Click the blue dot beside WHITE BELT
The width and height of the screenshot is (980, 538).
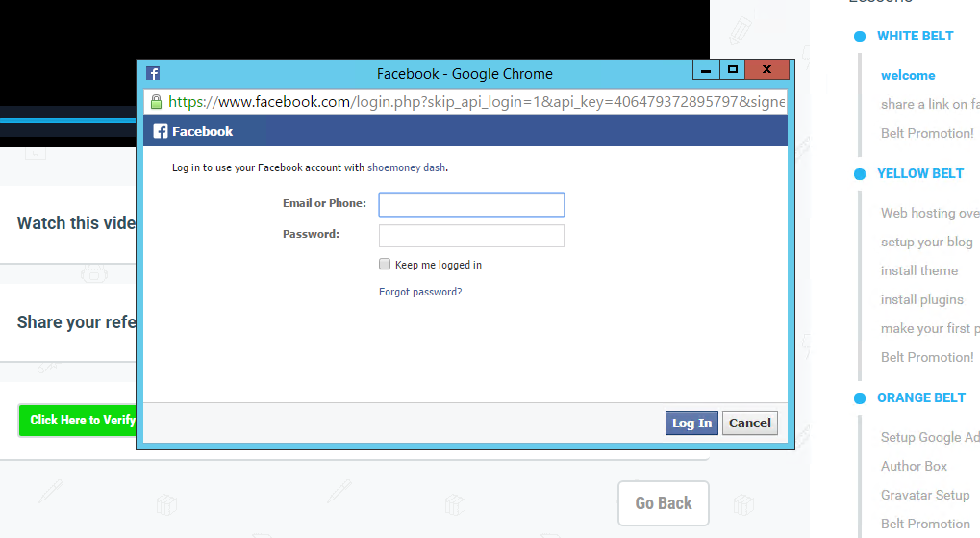tap(860, 37)
